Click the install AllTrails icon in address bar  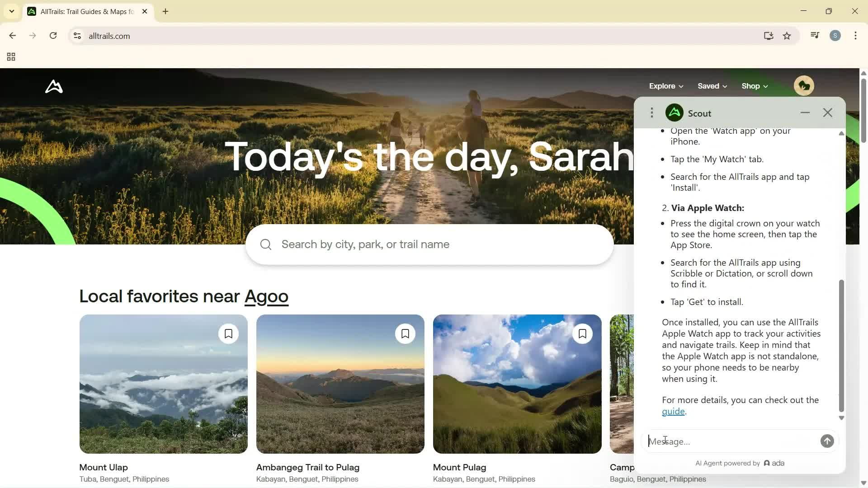[x=769, y=36]
